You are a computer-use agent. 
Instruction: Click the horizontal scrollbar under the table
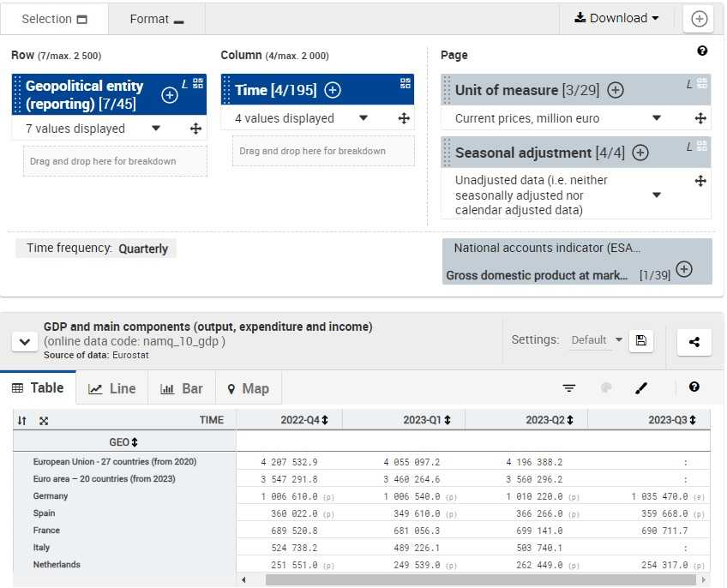tap(480, 580)
